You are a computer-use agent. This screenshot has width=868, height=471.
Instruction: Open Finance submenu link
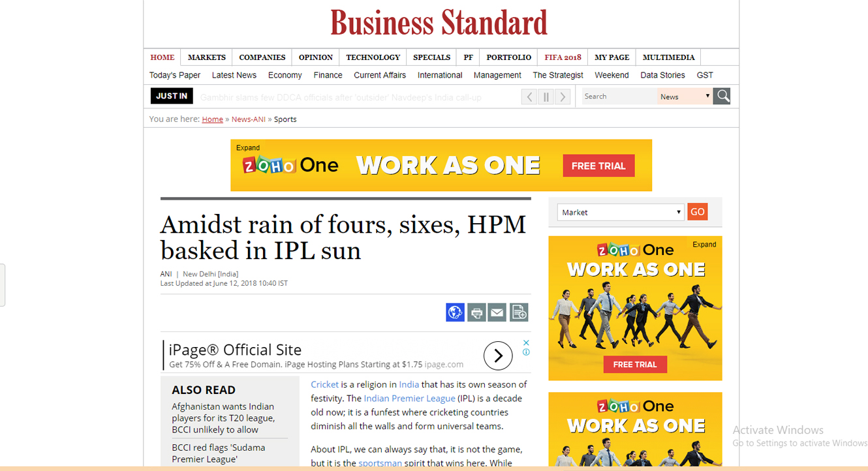click(328, 75)
